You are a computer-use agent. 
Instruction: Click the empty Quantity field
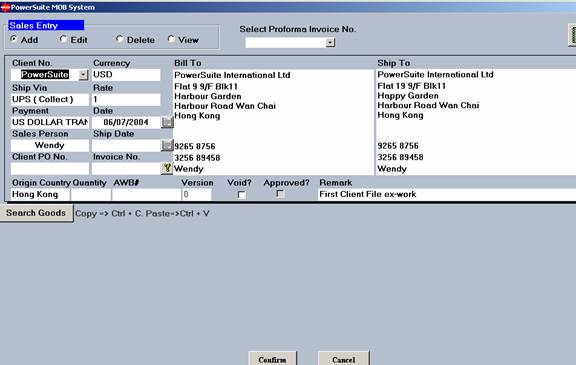tap(91, 195)
